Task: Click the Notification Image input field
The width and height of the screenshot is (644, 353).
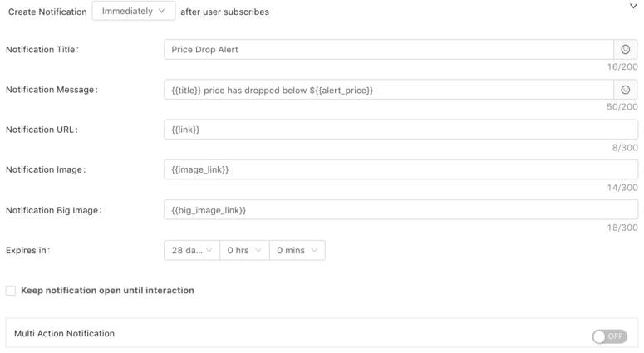Action: pyautogui.click(x=401, y=169)
